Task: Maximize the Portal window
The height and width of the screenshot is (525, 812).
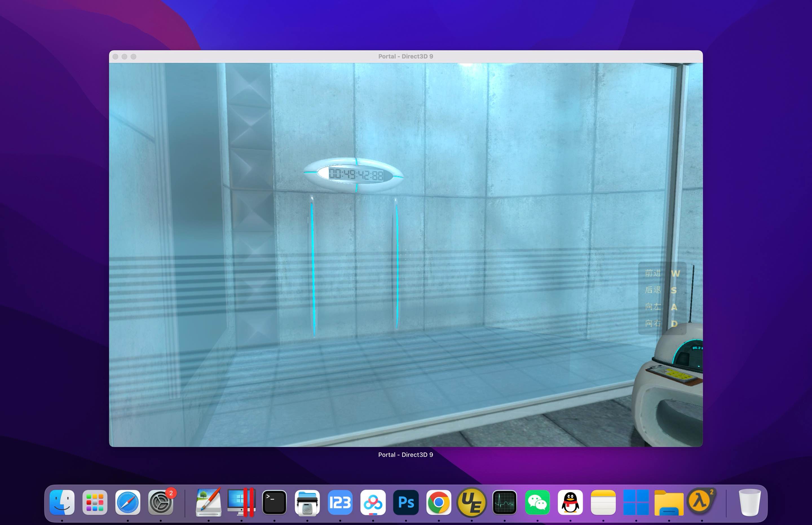Action: (x=134, y=57)
